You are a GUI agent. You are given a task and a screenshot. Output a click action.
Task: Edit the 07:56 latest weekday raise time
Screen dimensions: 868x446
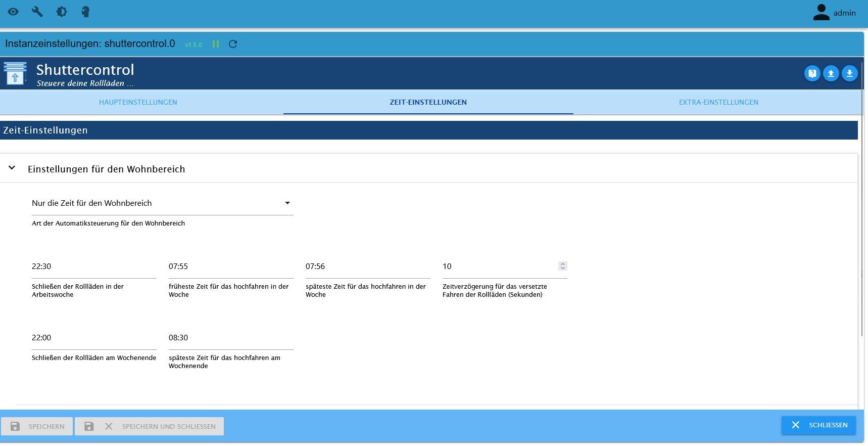[368, 266]
